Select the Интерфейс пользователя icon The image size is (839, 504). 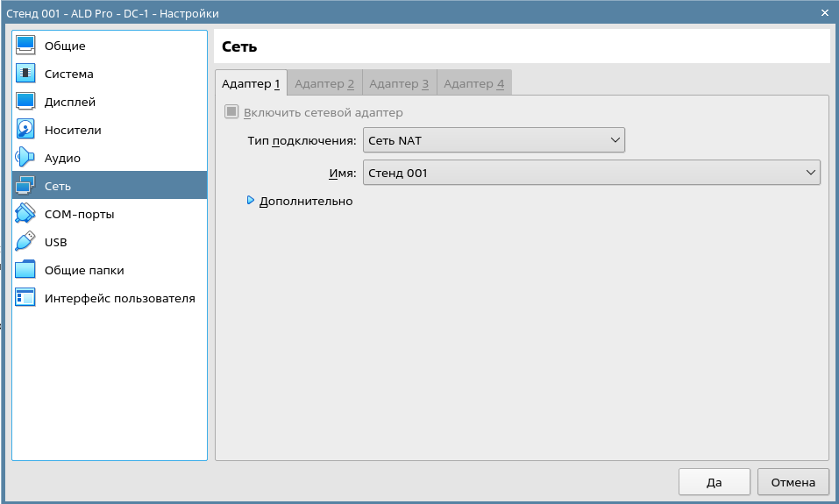coord(25,298)
